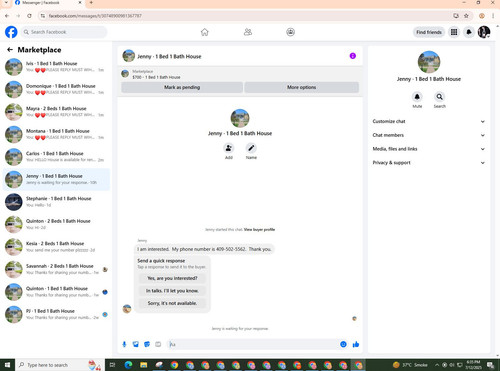
Task: Choose a GIF icon
Action: (x=158, y=344)
